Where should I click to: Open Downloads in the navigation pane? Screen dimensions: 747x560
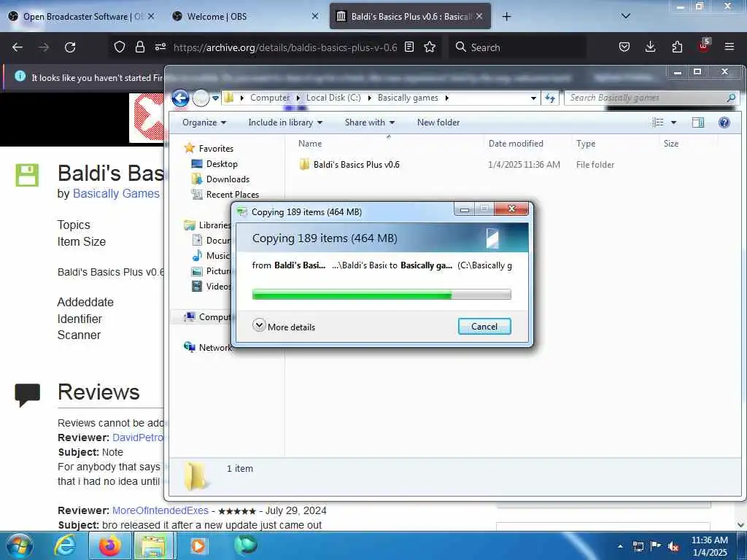[x=228, y=179]
